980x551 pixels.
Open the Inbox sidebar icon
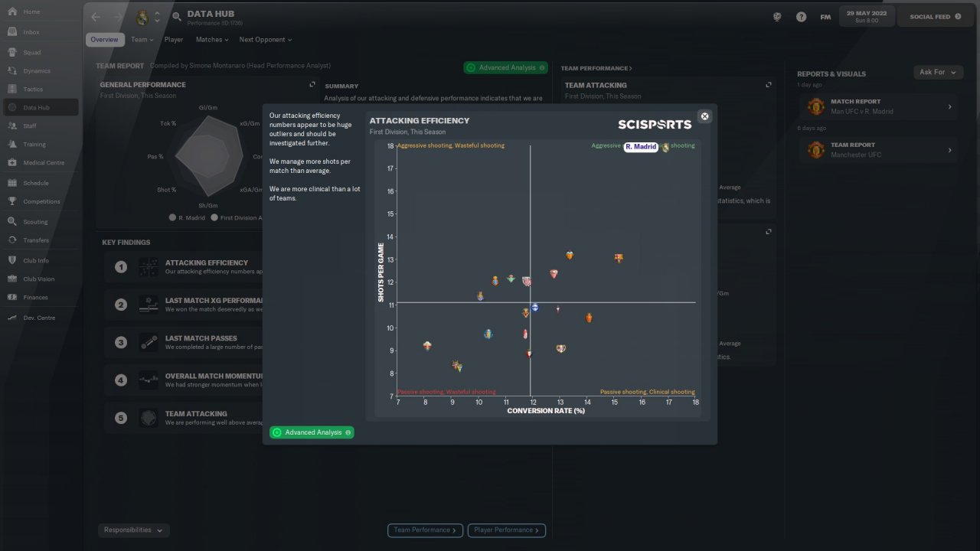(12, 32)
